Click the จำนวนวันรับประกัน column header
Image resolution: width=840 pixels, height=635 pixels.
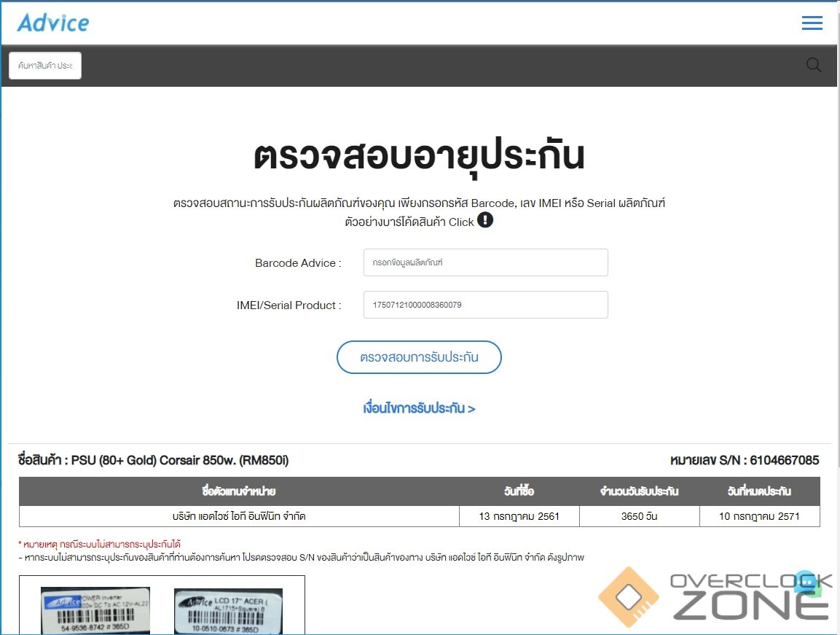[639, 491]
